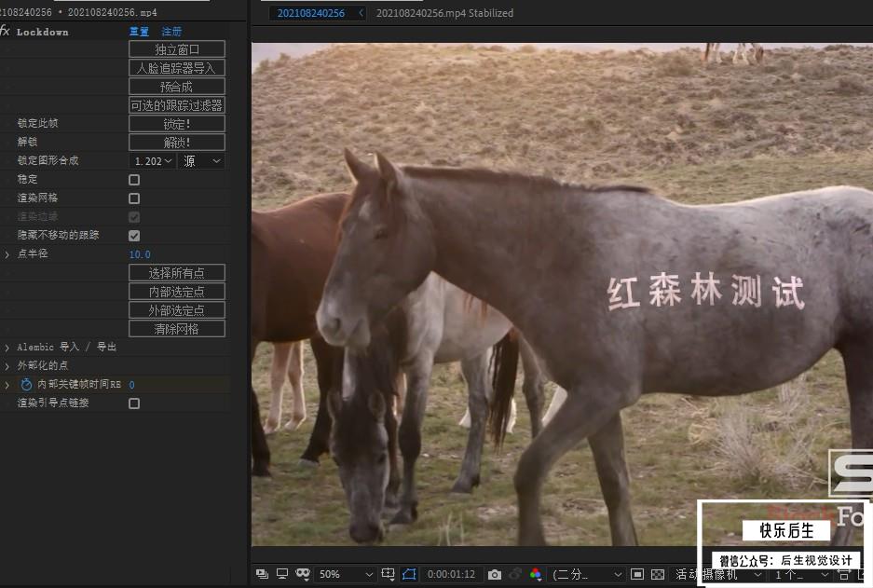Click the current time 0:00:01:12 field
This screenshot has width=873, height=588.
451,574
